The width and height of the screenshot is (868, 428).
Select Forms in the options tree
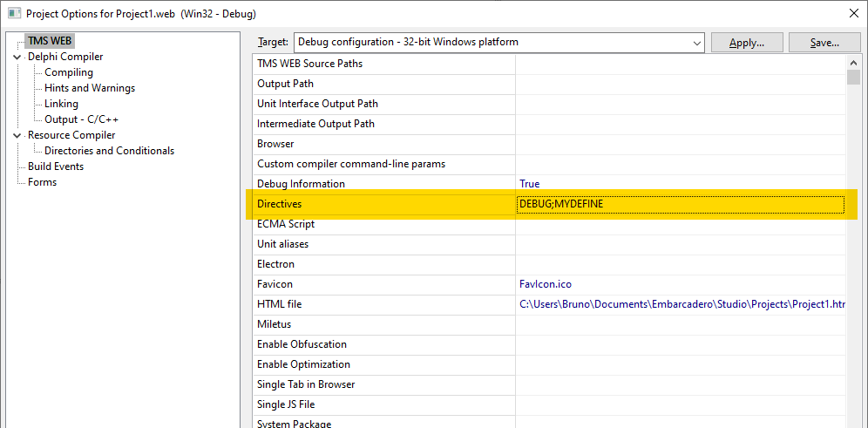pyautogui.click(x=42, y=182)
